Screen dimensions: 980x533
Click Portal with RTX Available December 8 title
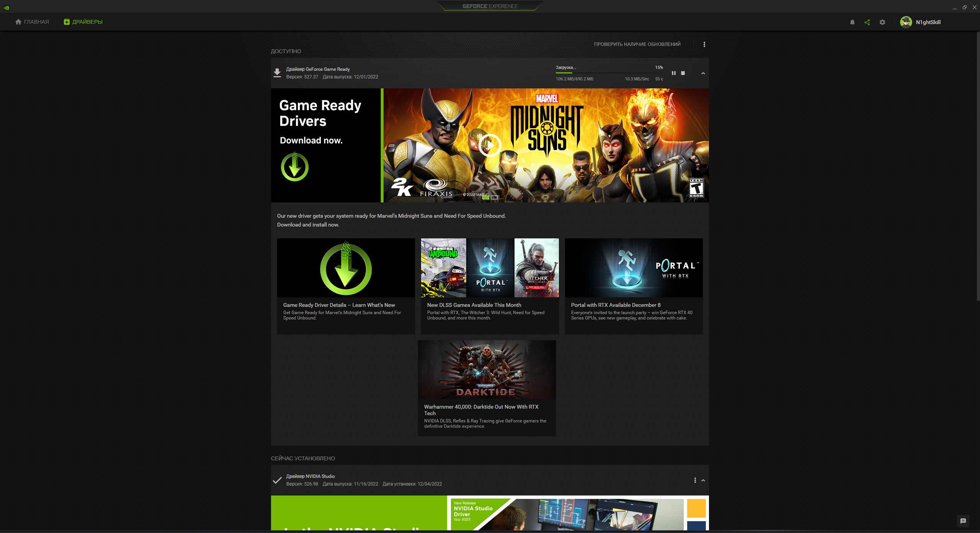(616, 305)
